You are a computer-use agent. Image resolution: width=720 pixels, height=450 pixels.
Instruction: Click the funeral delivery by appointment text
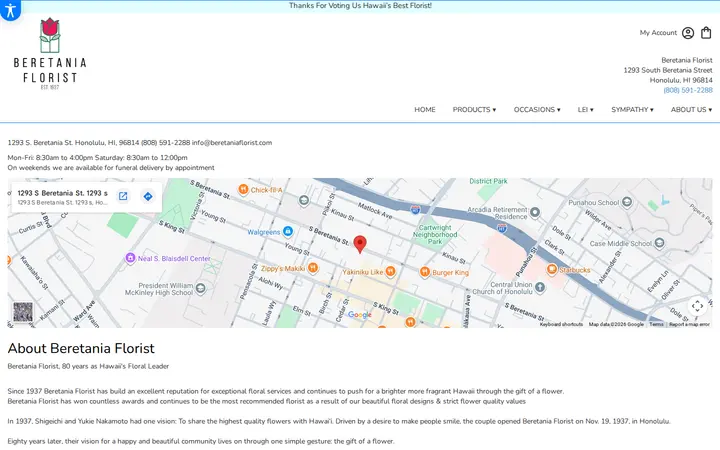[111, 168]
